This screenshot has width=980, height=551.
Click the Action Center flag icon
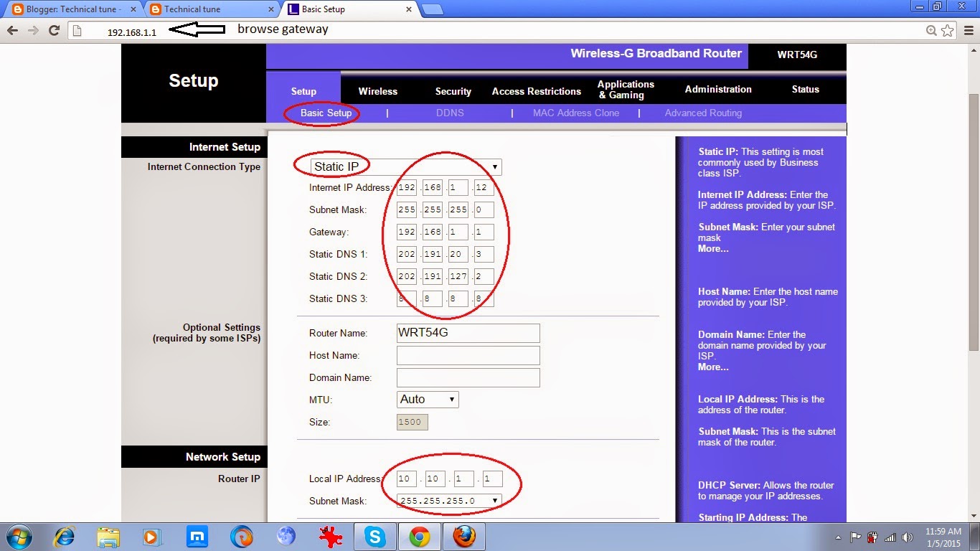tap(855, 537)
